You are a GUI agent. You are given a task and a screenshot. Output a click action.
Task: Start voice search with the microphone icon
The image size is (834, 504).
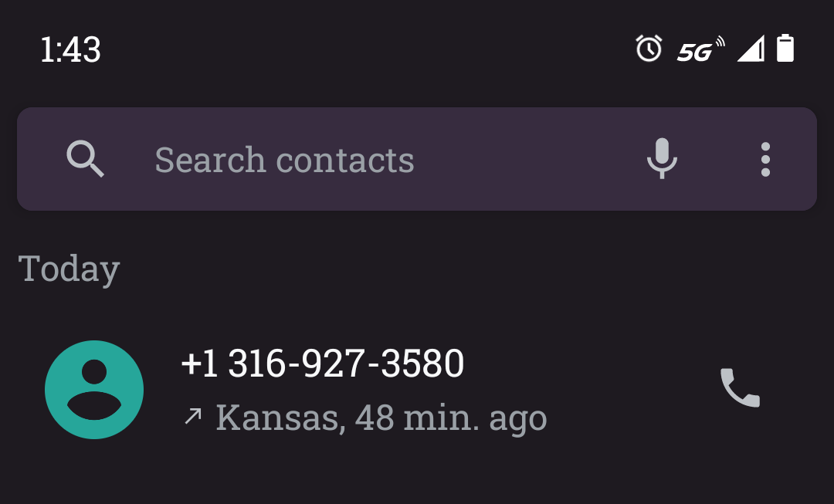click(662, 159)
